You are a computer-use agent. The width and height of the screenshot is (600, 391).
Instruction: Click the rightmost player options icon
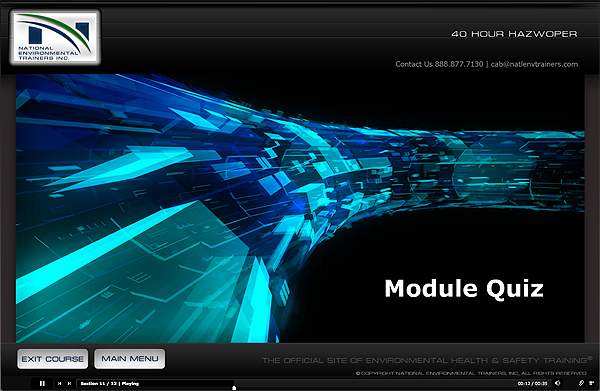592,383
